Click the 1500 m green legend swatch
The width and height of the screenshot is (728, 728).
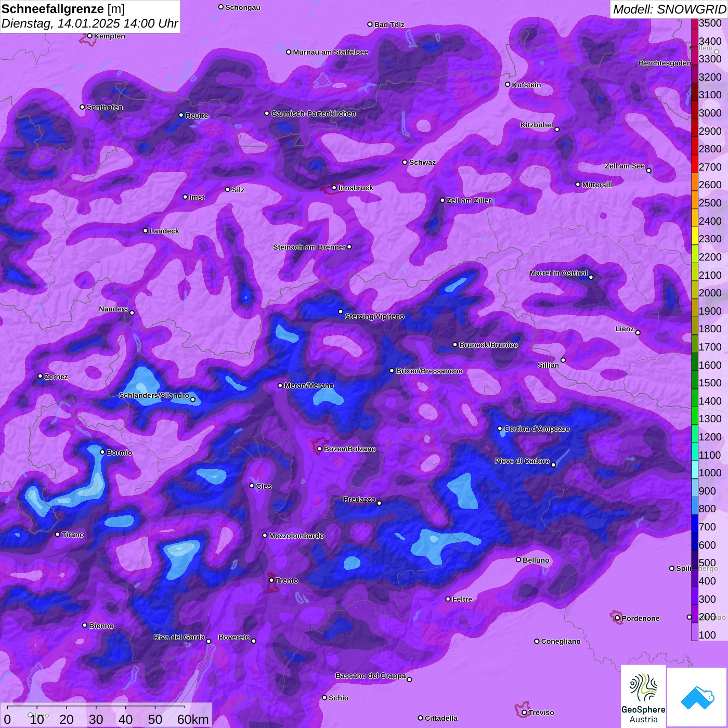(x=695, y=380)
